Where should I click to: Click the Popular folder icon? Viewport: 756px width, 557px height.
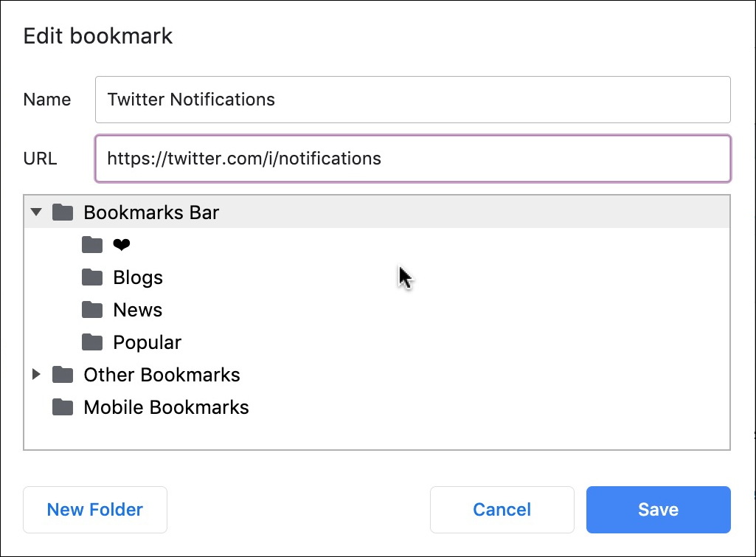[92, 342]
